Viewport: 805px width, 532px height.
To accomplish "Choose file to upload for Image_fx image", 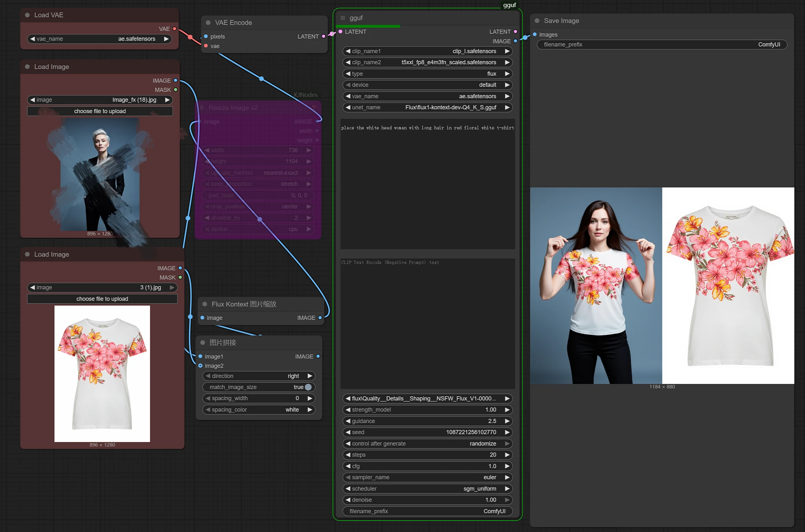I will 100,111.
